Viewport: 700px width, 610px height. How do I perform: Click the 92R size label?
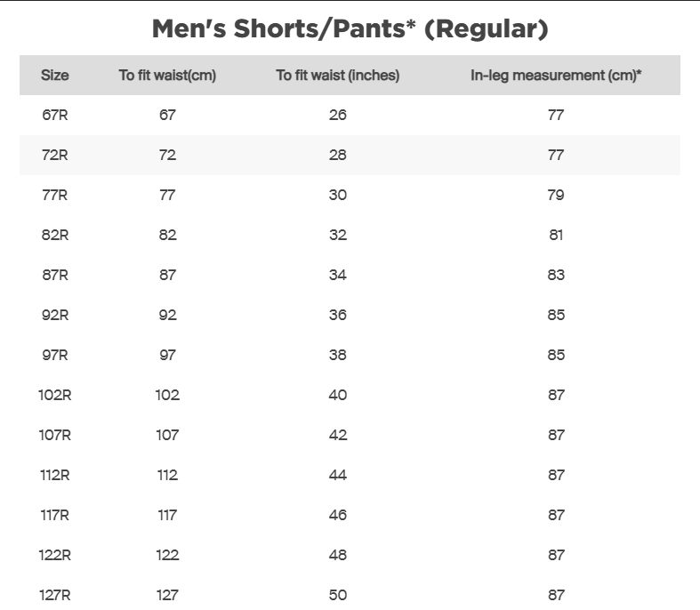[x=54, y=315]
